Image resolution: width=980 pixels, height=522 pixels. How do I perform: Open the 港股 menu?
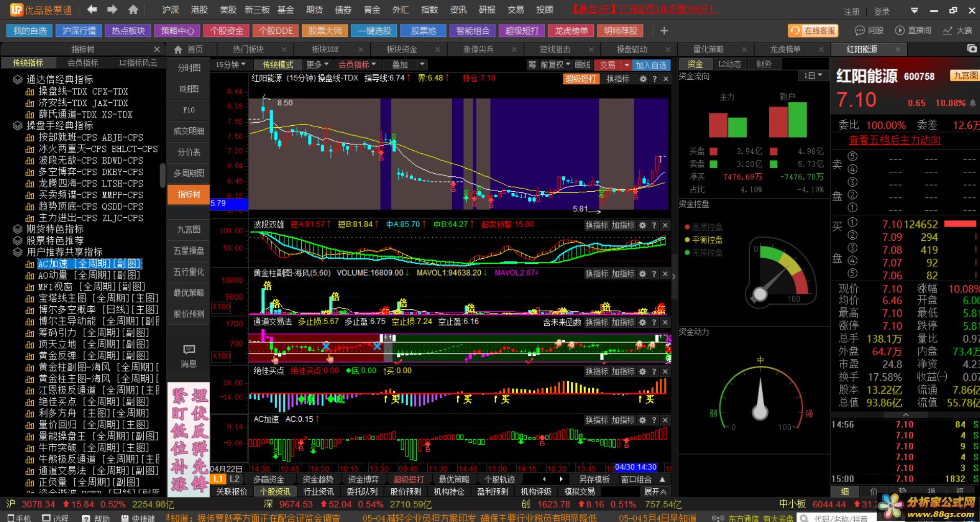tap(199, 10)
